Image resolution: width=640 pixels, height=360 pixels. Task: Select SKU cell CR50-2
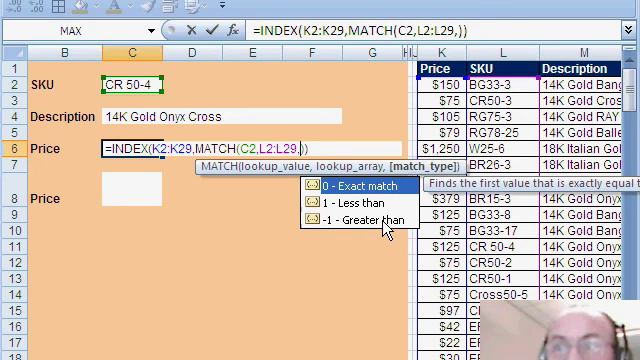pyautogui.click(x=503, y=262)
